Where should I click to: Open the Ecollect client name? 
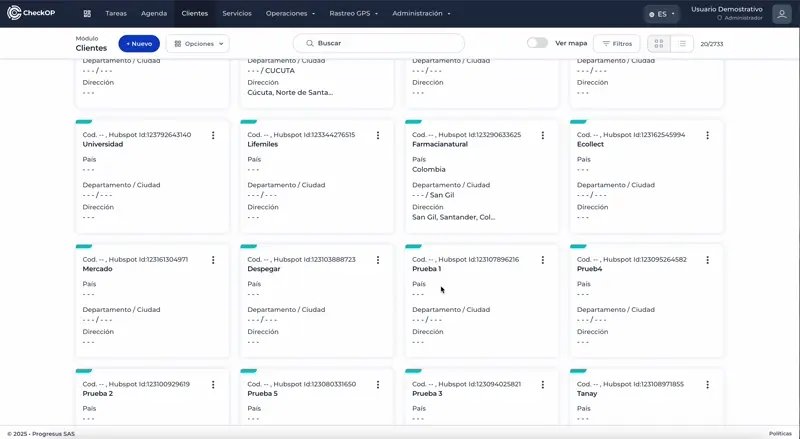coord(590,144)
